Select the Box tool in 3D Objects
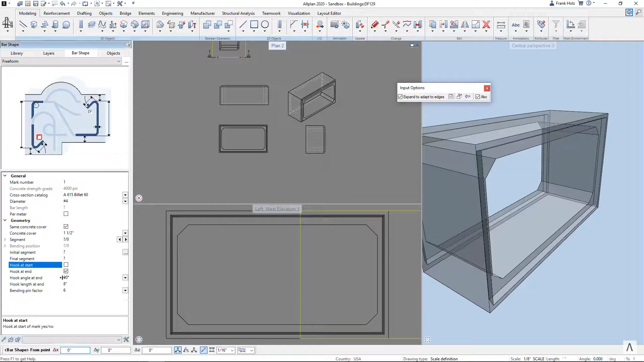The image size is (644, 362). 34,24
